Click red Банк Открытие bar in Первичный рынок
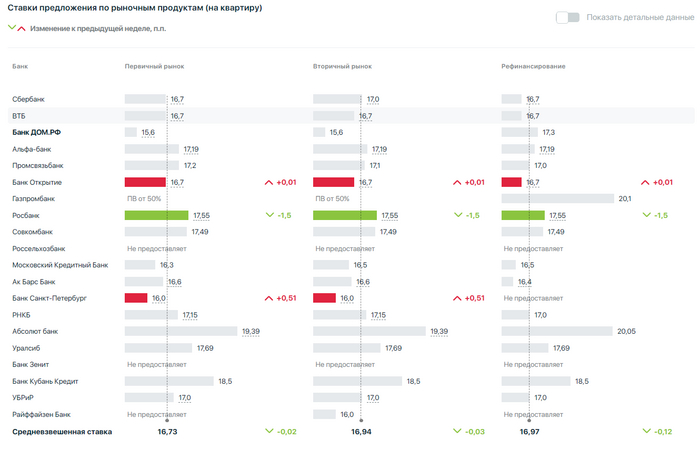The width and height of the screenshot is (700, 449). (x=145, y=182)
